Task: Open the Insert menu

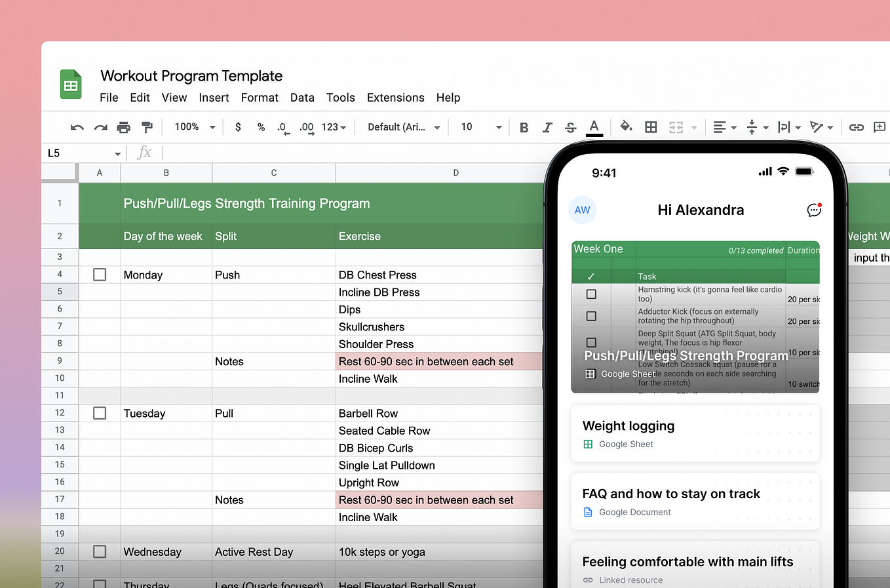Action: point(214,98)
